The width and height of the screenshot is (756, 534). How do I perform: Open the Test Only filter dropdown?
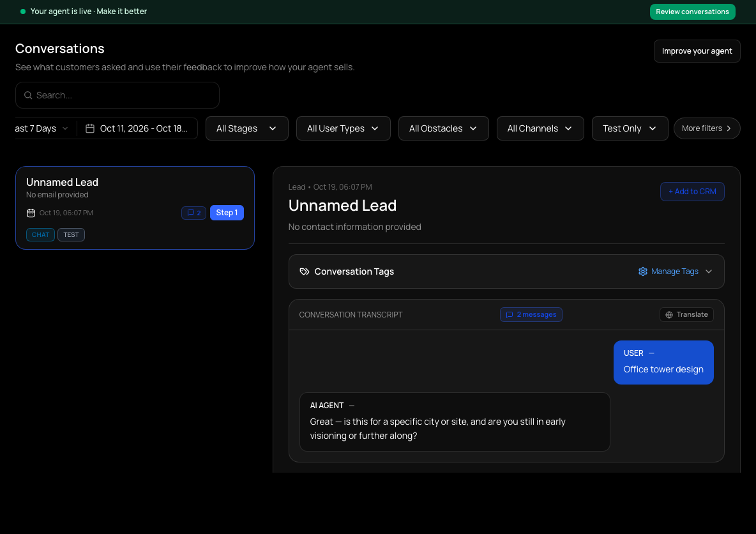pyautogui.click(x=630, y=128)
